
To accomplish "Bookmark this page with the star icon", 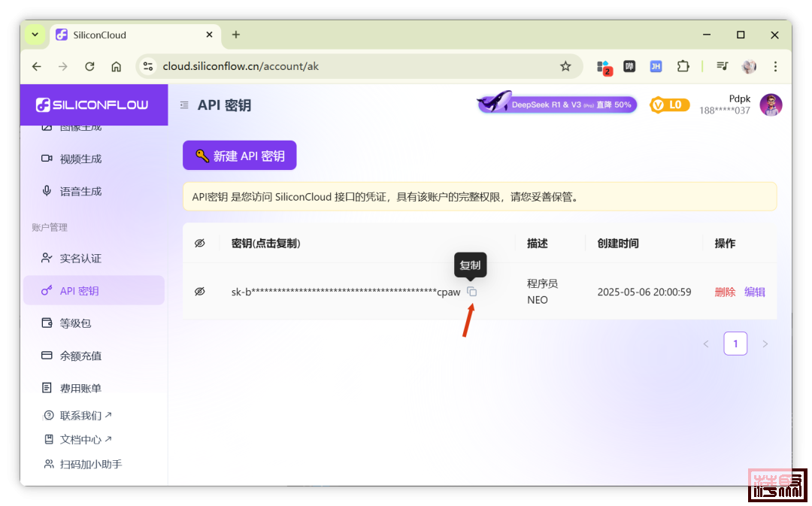I will pyautogui.click(x=565, y=66).
